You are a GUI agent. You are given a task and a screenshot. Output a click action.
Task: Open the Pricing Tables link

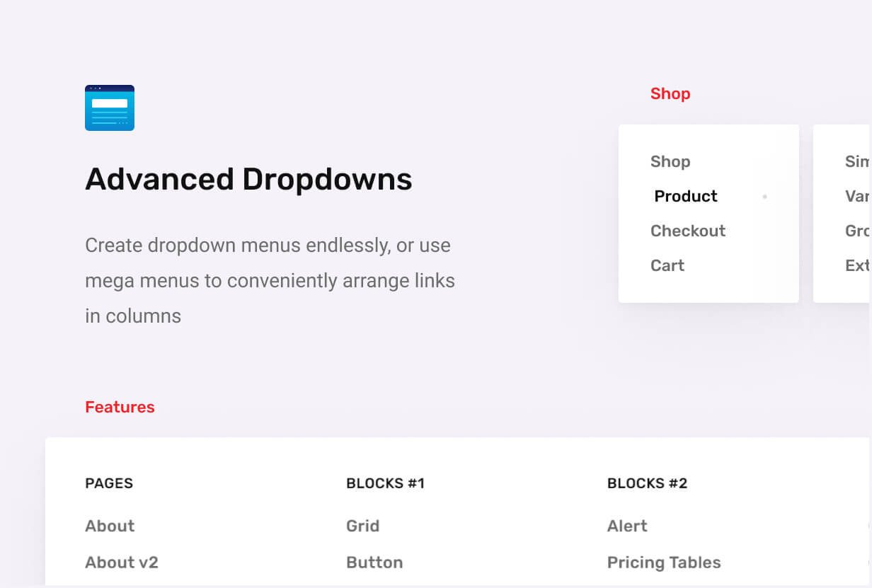664,563
